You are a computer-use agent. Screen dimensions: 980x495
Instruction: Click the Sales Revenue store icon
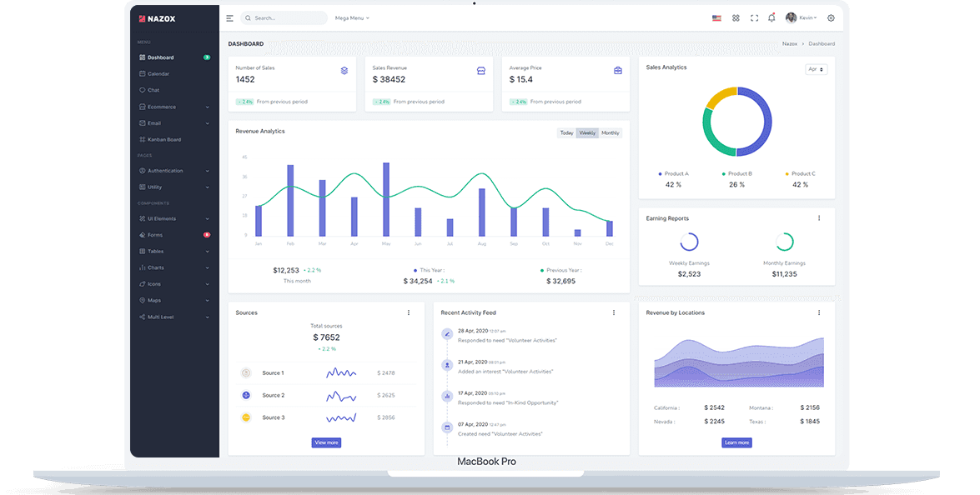click(481, 71)
